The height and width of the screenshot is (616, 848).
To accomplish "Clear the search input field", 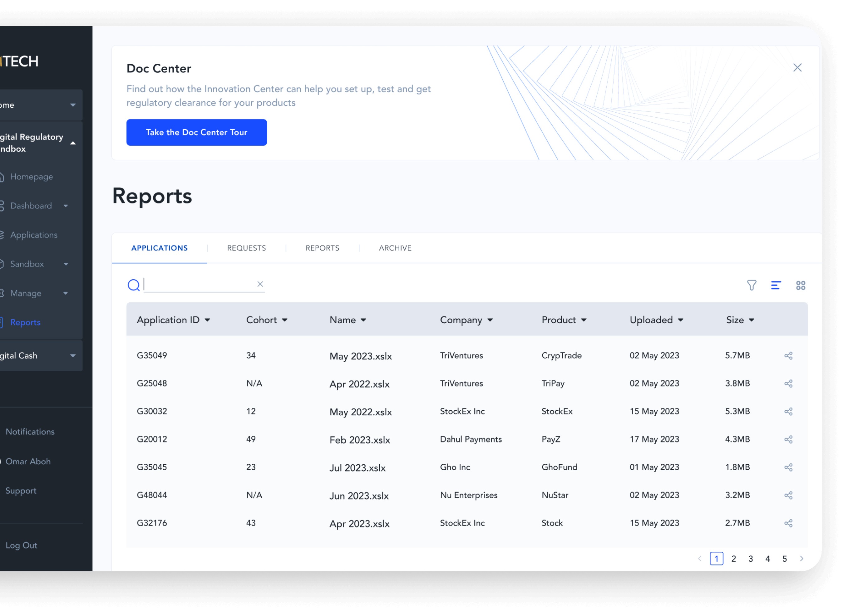I will coord(259,284).
